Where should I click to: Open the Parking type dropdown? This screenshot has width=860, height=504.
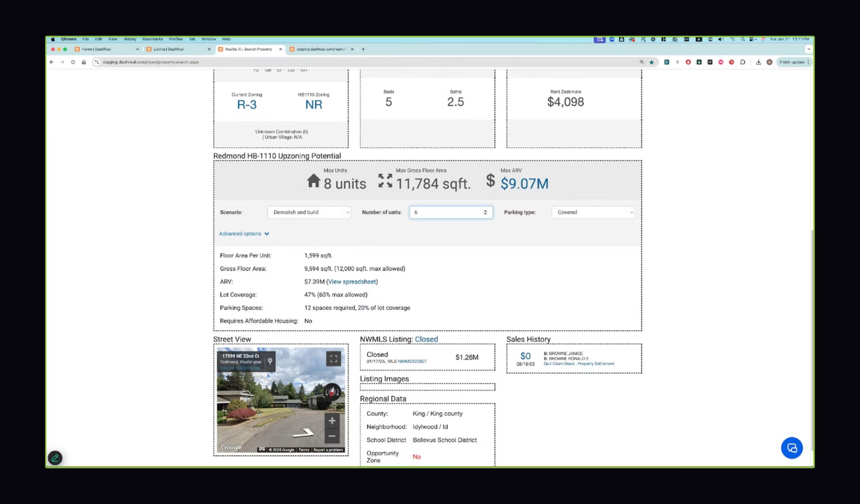[593, 212]
